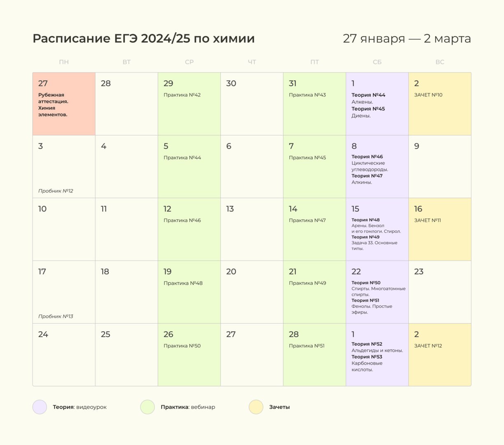The width and height of the screenshot is (504, 445).
Task: Select the Практика №42 entry
Action: click(182, 95)
